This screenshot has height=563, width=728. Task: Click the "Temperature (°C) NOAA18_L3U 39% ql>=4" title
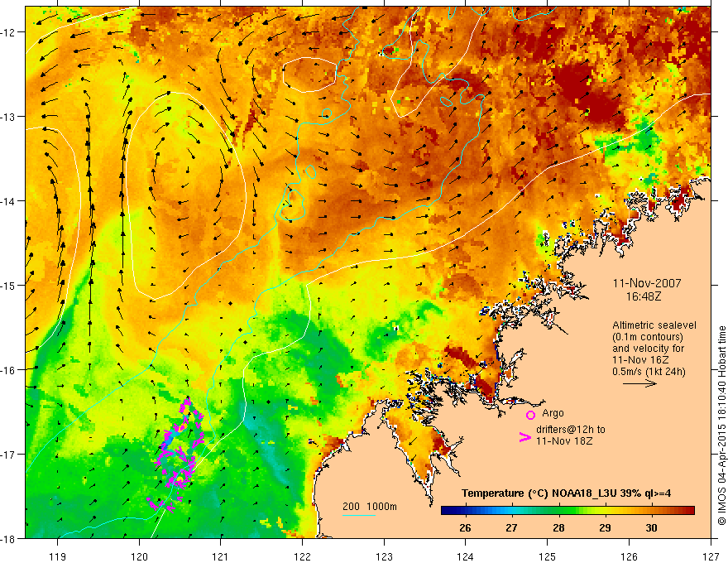pos(566,493)
